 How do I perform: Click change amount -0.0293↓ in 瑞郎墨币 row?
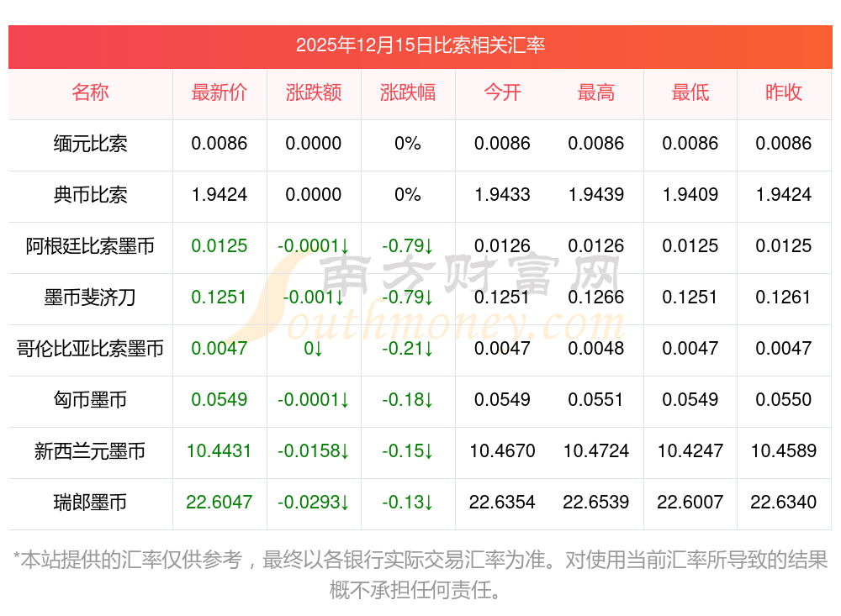(314, 503)
